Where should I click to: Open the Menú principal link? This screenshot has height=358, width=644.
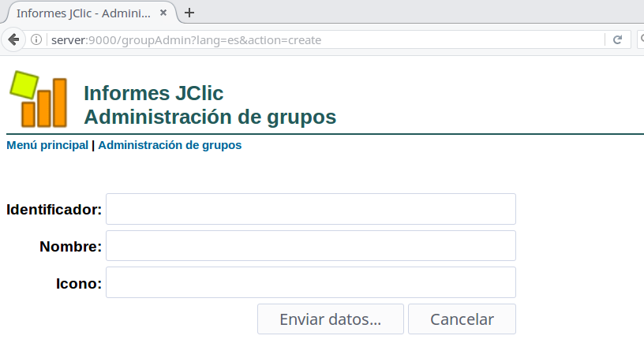(x=47, y=145)
